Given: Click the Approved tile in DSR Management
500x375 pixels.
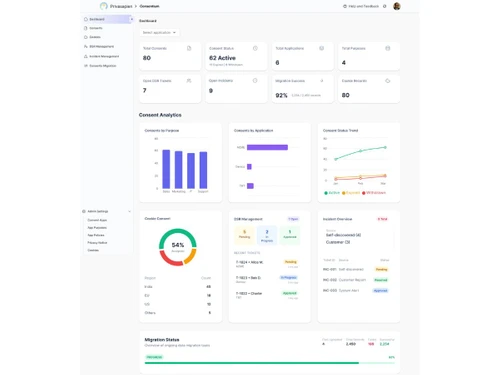Looking at the screenshot, I should pyautogui.click(x=290, y=235).
